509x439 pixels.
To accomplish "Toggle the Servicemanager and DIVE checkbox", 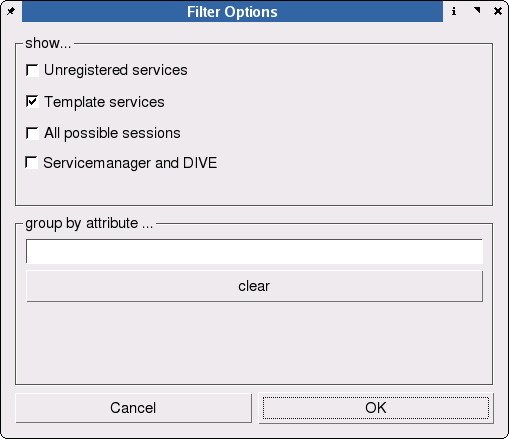I will point(31,163).
